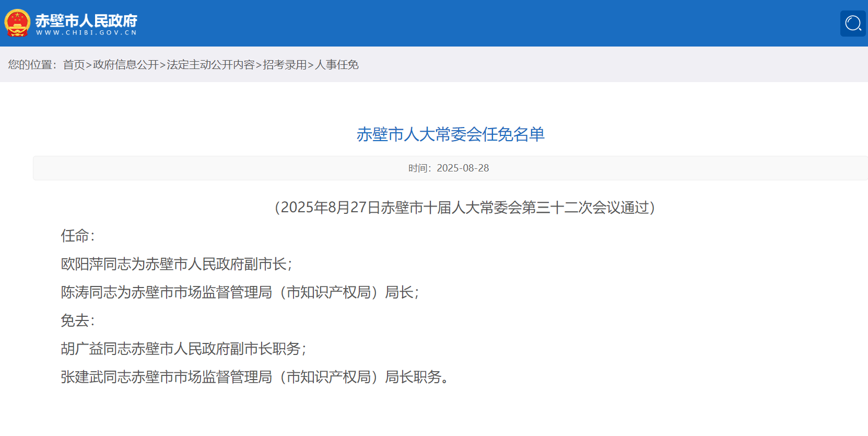Open 招考录用 breadcrumb

point(285,64)
